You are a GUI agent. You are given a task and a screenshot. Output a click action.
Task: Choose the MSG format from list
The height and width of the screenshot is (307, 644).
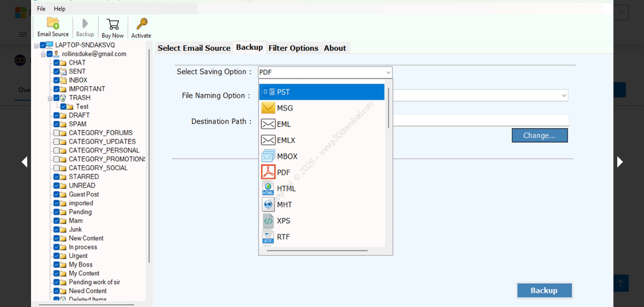[x=285, y=108]
